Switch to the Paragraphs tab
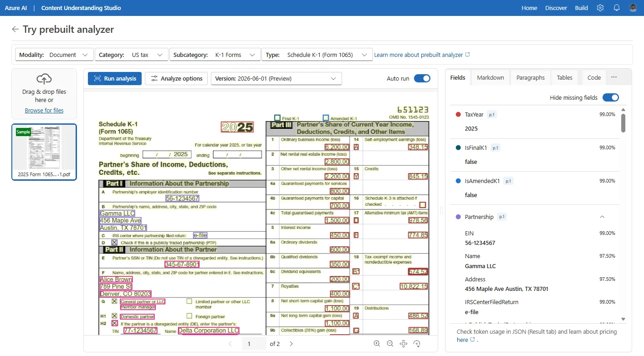Viewport: 644px width, 356px height. (x=531, y=77)
